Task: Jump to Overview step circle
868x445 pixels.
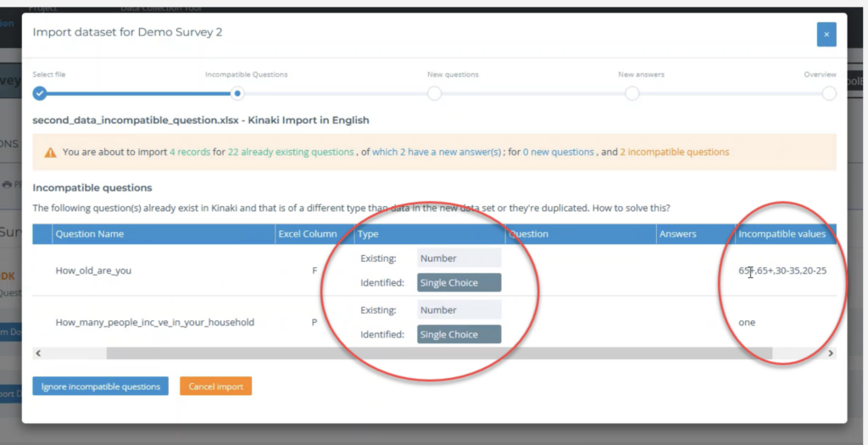Action: pyautogui.click(x=829, y=93)
